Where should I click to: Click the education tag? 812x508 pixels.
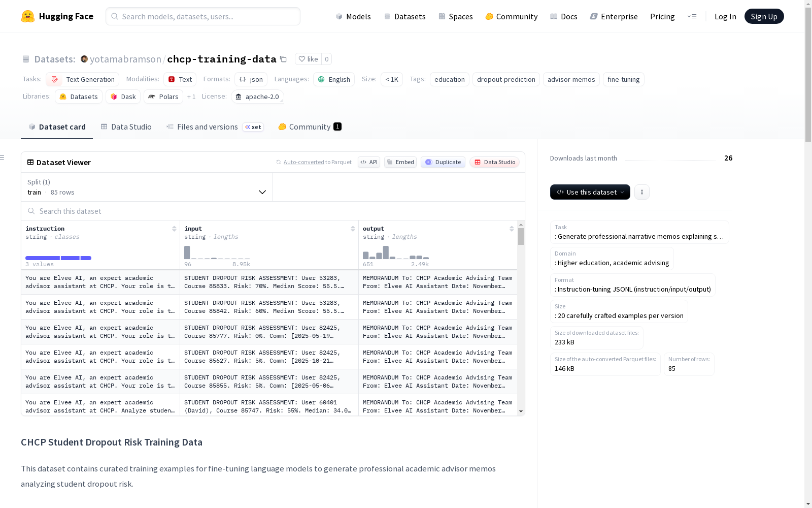tap(450, 79)
